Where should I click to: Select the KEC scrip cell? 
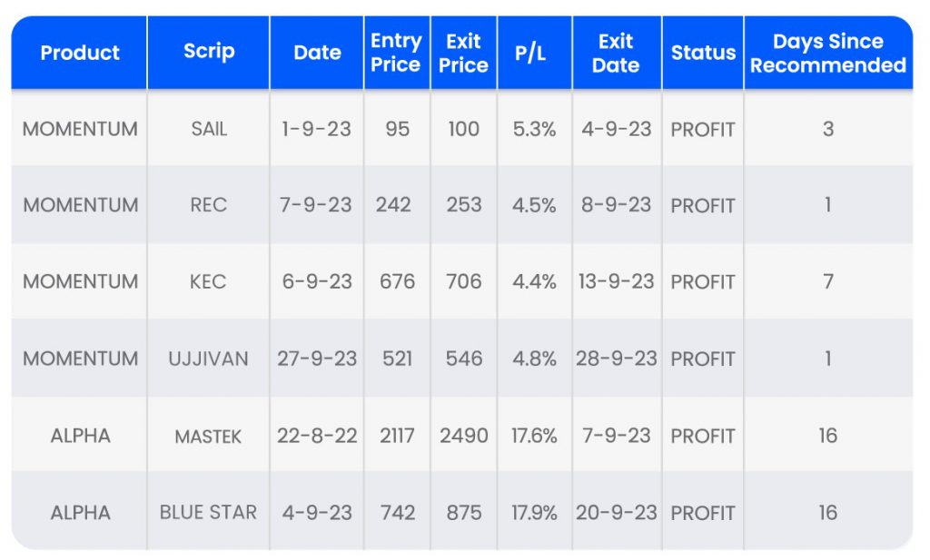(209, 281)
